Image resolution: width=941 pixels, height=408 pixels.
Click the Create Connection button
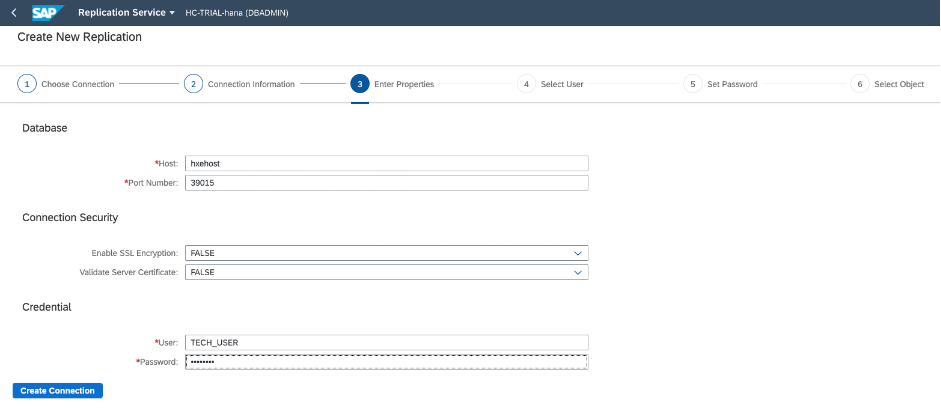pyautogui.click(x=58, y=391)
